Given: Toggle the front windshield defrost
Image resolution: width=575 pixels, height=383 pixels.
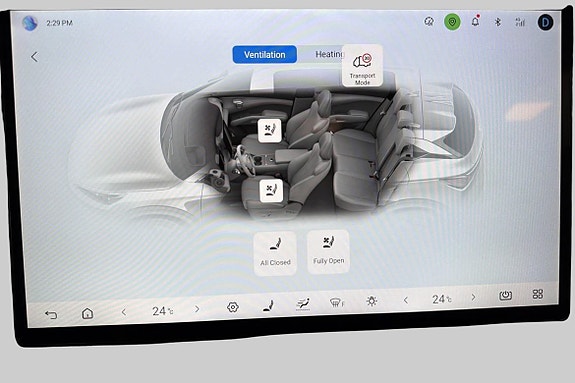Looking at the screenshot, I should tap(337, 303).
